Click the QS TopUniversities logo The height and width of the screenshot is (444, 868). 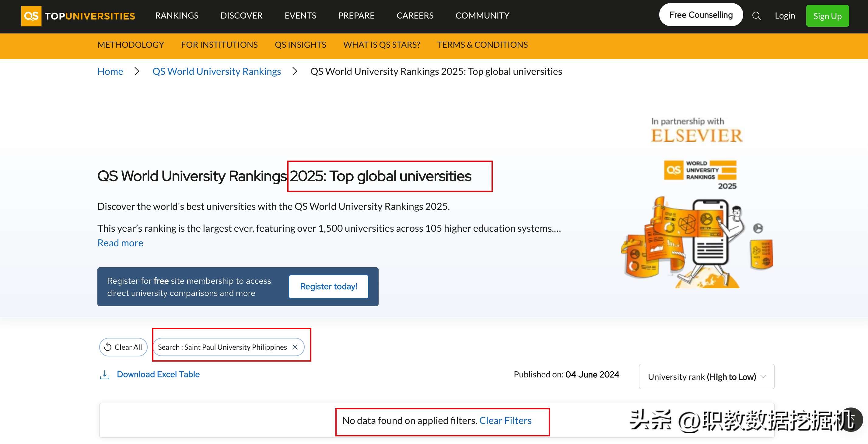pos(78,16)
